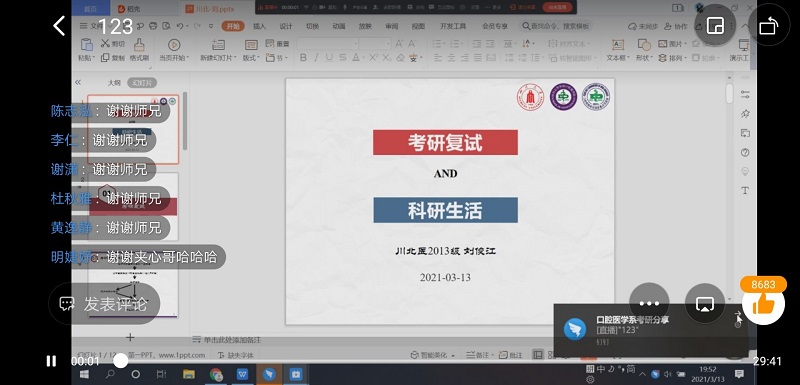The height and width of the screenshot is (385, 800).
Task: Select slide thumbnail 2 in panel
Action: (x=133, y=206)
